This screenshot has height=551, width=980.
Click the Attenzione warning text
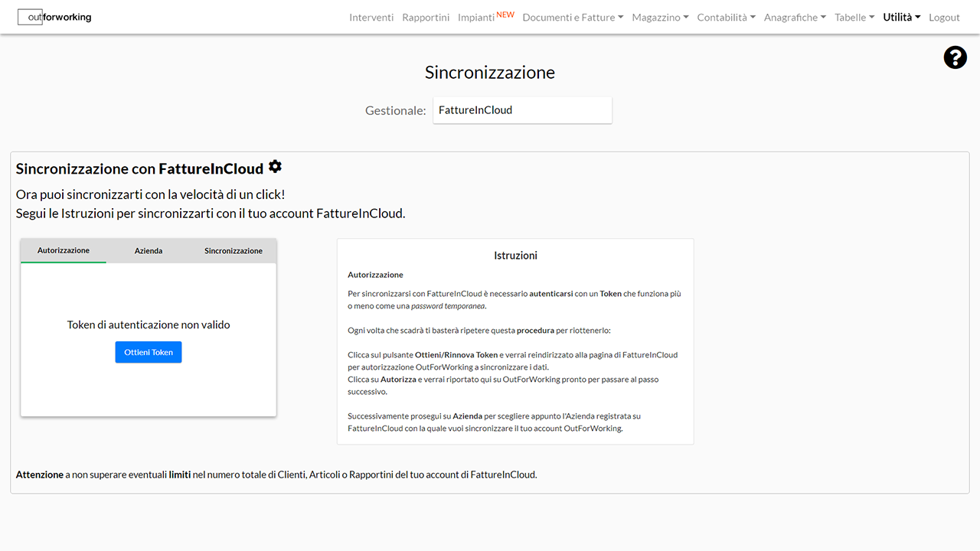click(x=276, y=474)
